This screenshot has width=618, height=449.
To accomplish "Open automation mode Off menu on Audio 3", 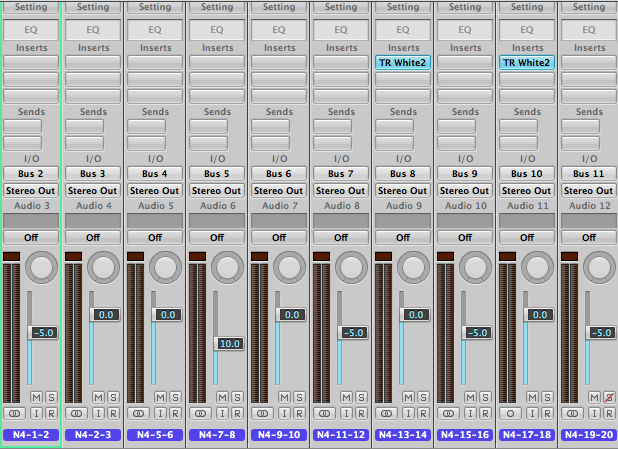I will [31, 238].
